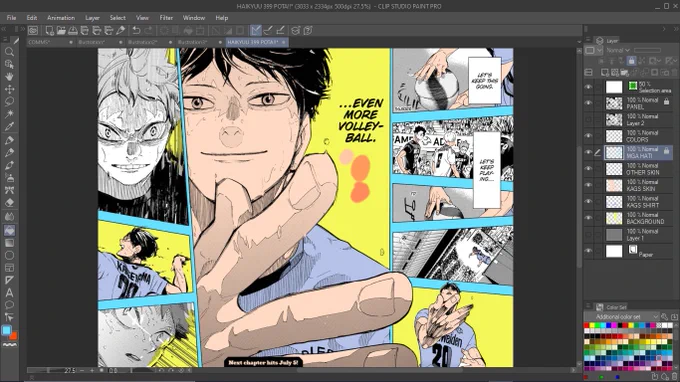Viewport: 680px width, 382px height.
Task: Select the Eyedropper tool
Action: pos(9,127)
